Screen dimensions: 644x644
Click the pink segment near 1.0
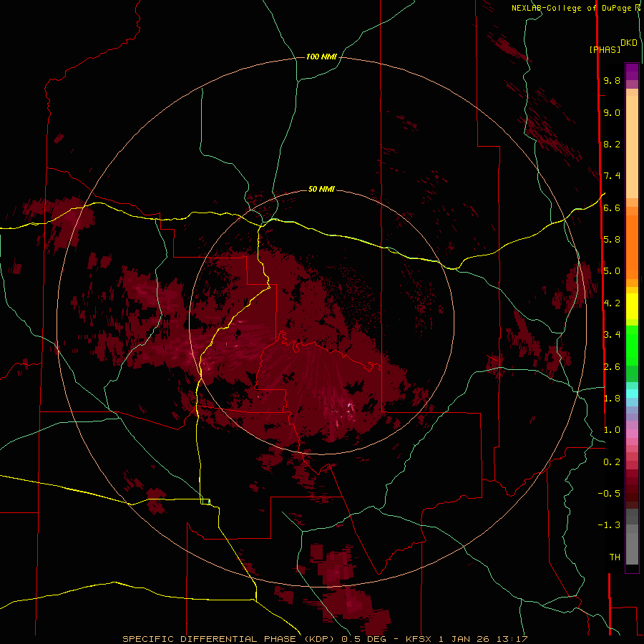pyautogui.click(x=632, y=434)
